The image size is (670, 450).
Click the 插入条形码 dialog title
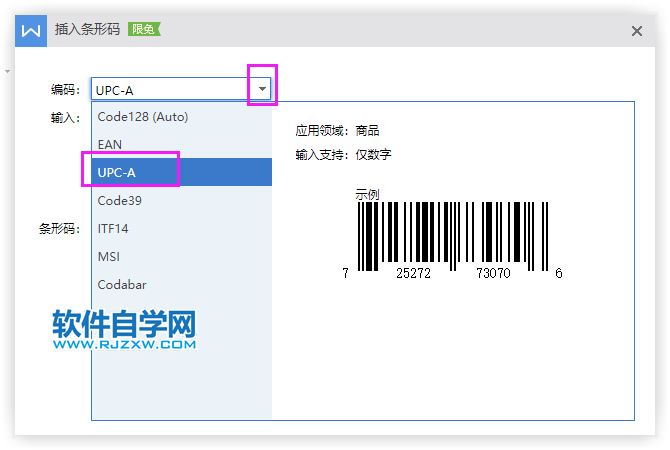[87, 29]
